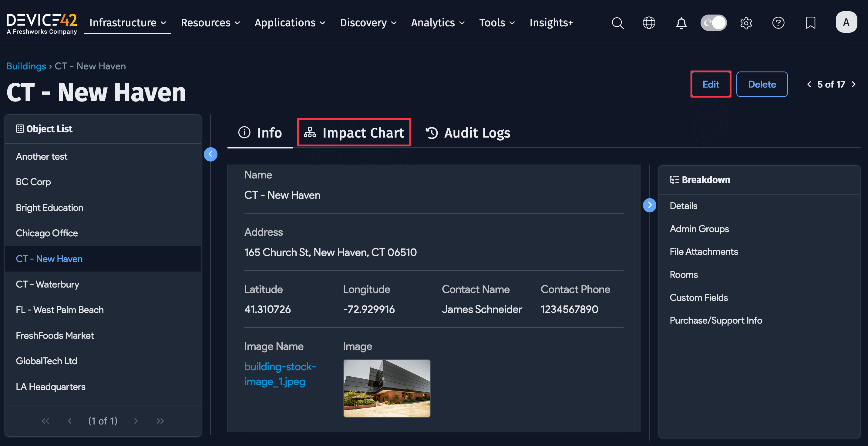Screen dimensions: 868x446
Task: Collapse the Object List panel arrow
Action: click(x=210, y=155)
